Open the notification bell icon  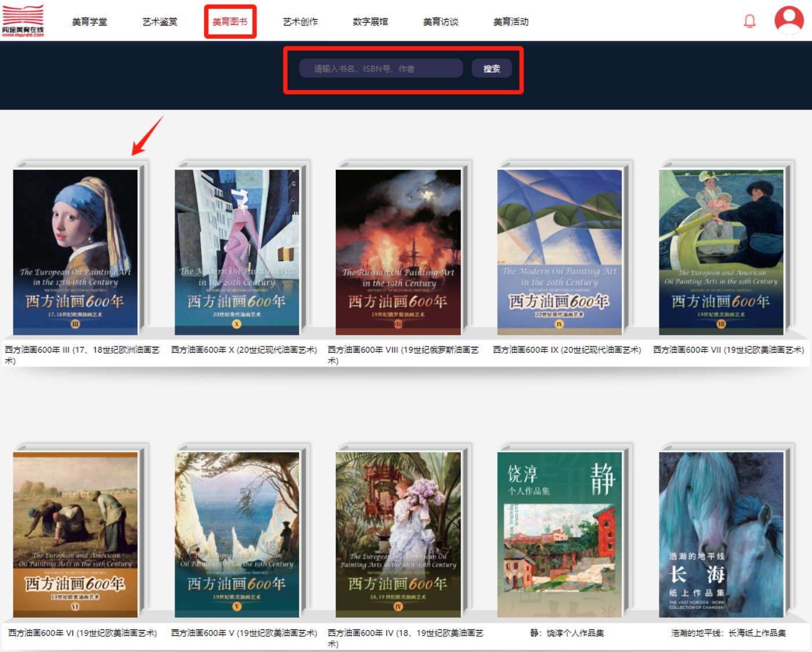point(749,21)
